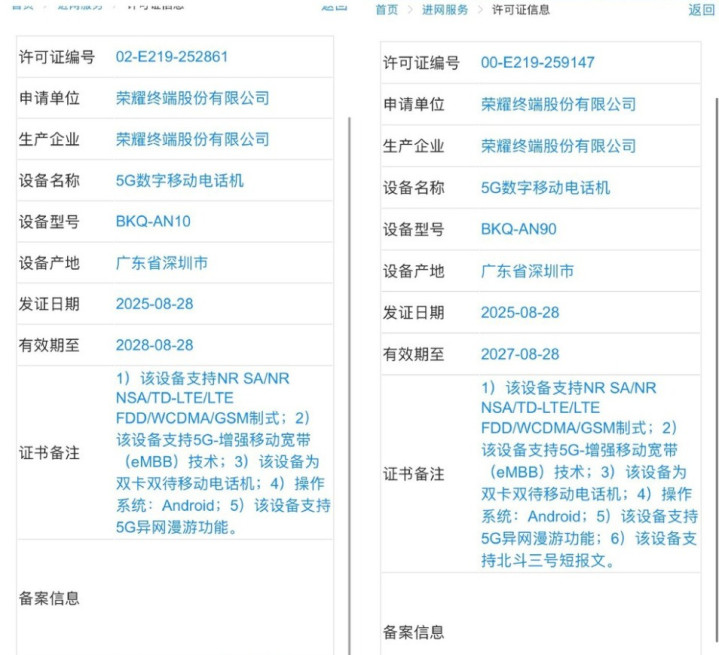Click 证书备注 label in left panel
This screenshot has height=655, width=719.
coord(49,453)
